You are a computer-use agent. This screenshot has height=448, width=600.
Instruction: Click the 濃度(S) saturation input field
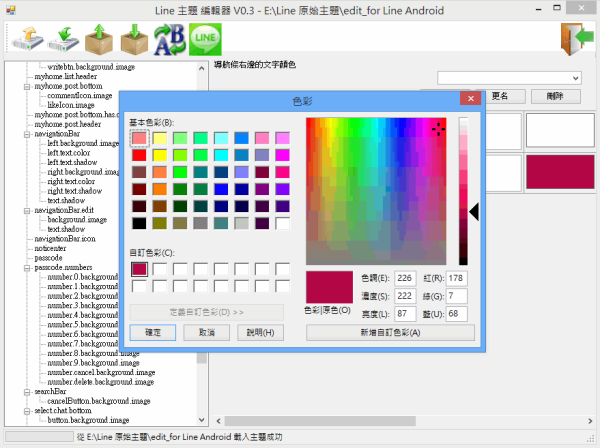pos(405,296)
